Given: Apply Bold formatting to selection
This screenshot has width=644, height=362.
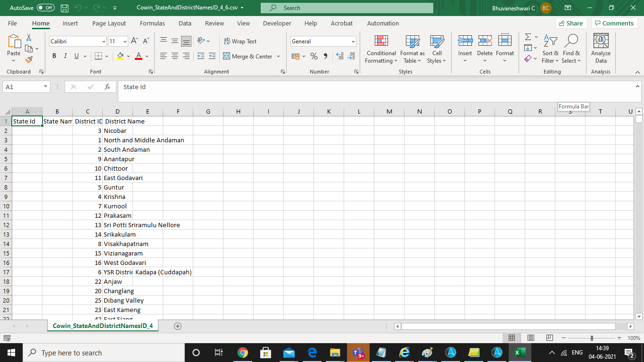Looking at the screenshot, I should (x=54, y=56).
